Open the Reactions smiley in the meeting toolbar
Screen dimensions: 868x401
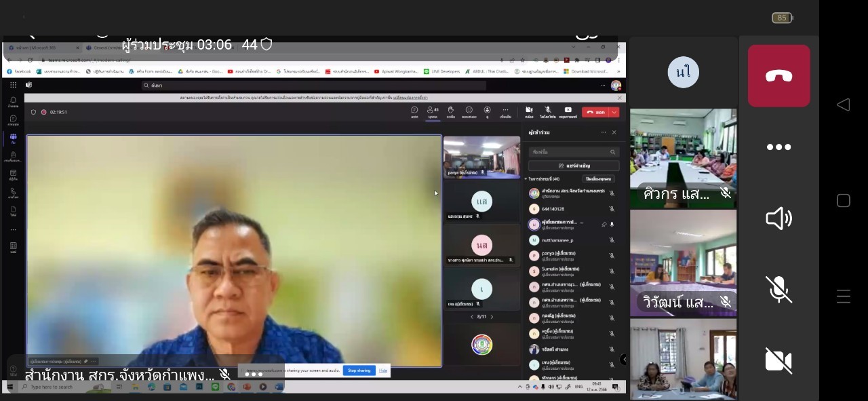point(469,111)
